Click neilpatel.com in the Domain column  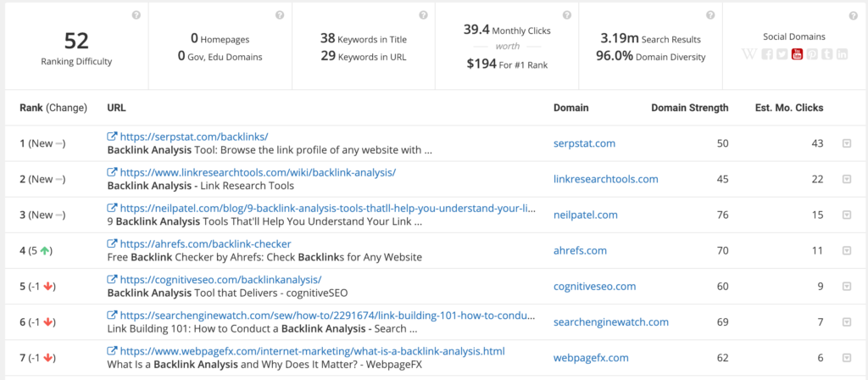tap(586, 215)
